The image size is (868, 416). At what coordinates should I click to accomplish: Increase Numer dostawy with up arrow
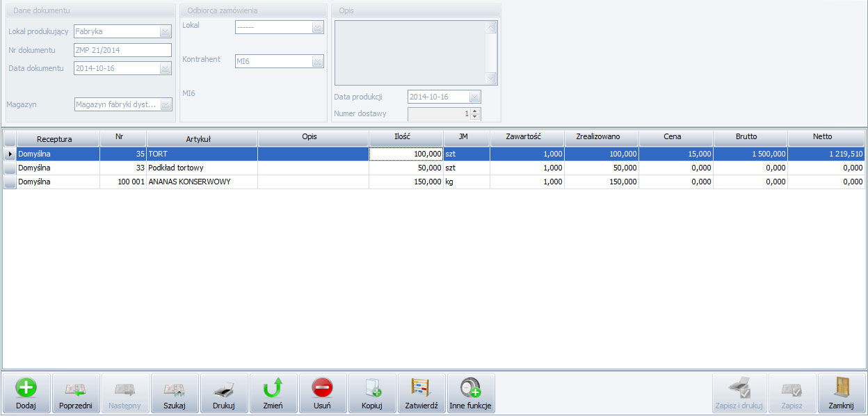coord(475,111)
